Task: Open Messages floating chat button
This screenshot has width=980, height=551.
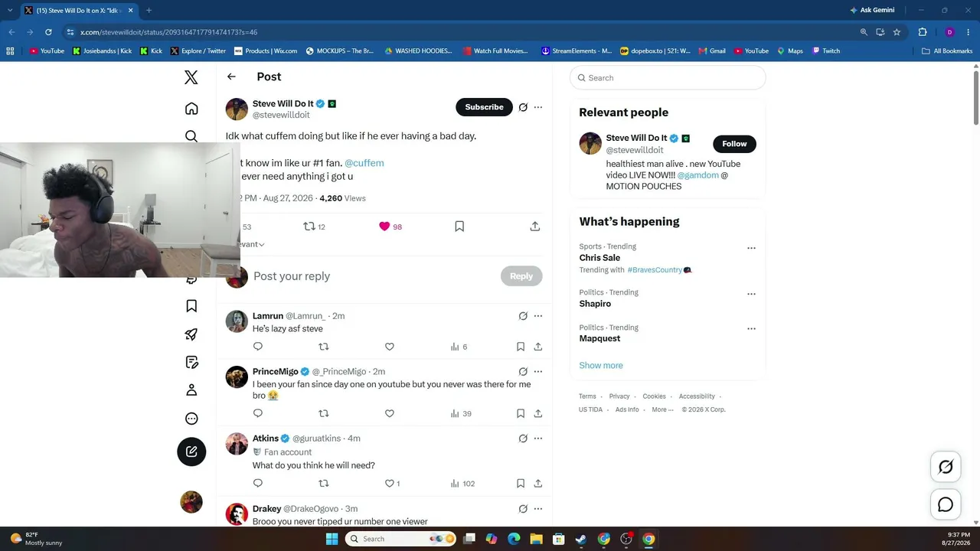Action: 946,504
